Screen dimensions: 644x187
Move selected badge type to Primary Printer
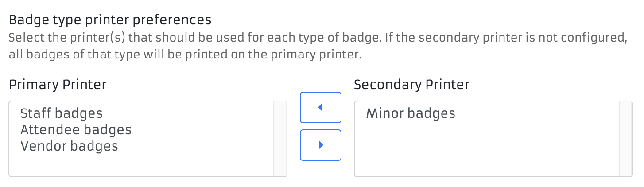pyautogui.click(x=320, y=107)
